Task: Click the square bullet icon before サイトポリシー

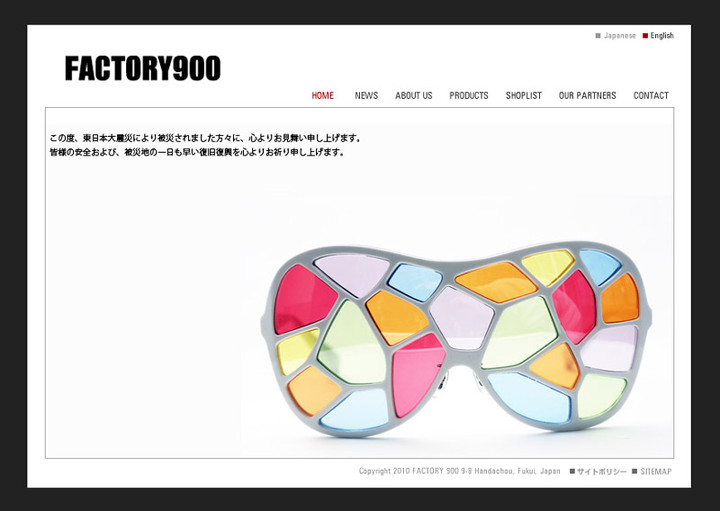Action: [572, 471]
